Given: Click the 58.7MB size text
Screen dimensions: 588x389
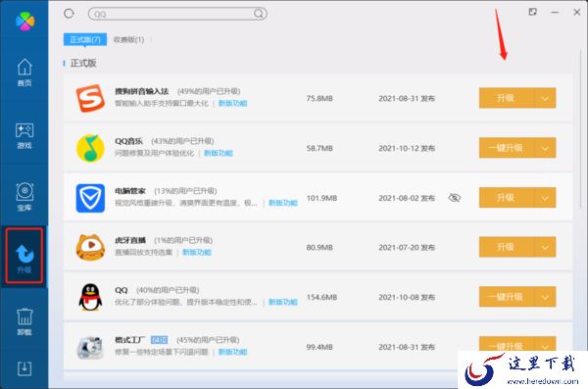Looking at the screenshot, I should pyautogui.click(x=319, y=148).
